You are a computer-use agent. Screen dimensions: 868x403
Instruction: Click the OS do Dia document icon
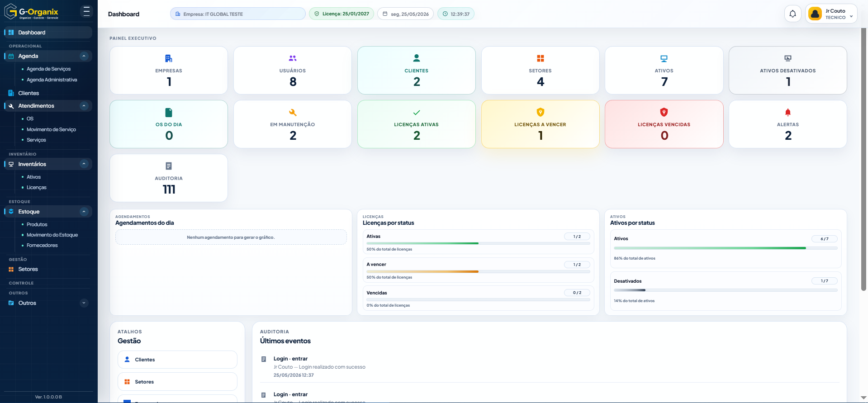click(x=169, y=112)
